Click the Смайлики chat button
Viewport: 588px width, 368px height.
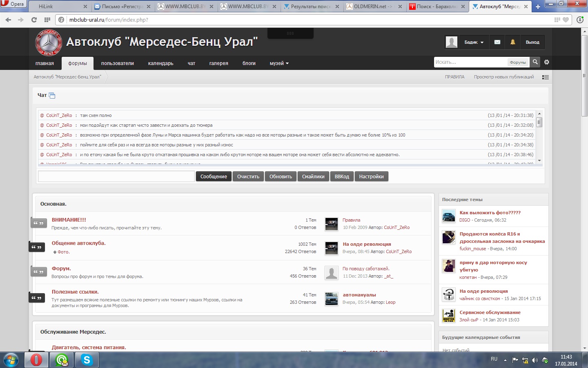[x=313, y=177]
